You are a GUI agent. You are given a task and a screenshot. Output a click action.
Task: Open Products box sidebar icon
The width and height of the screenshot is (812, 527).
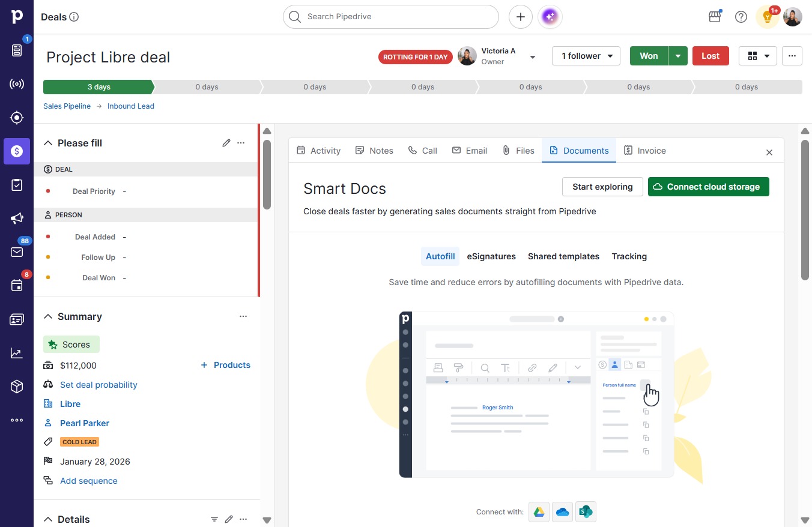pos(17,387)
